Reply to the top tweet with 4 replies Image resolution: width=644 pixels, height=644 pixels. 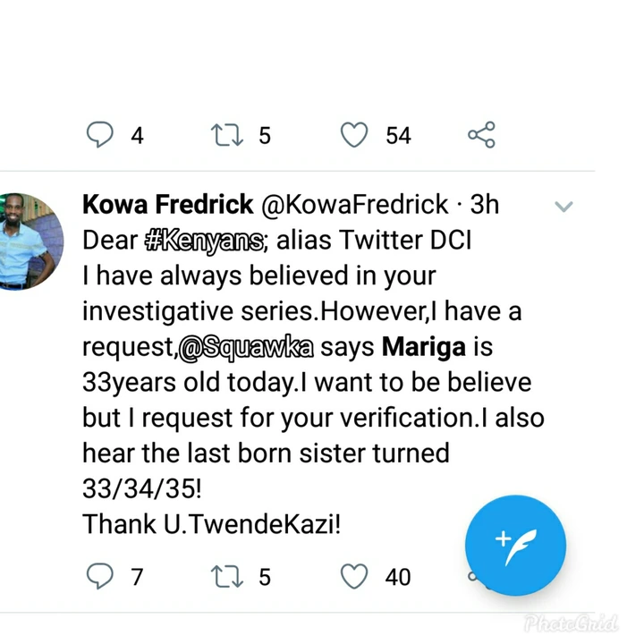click(99, 135)
